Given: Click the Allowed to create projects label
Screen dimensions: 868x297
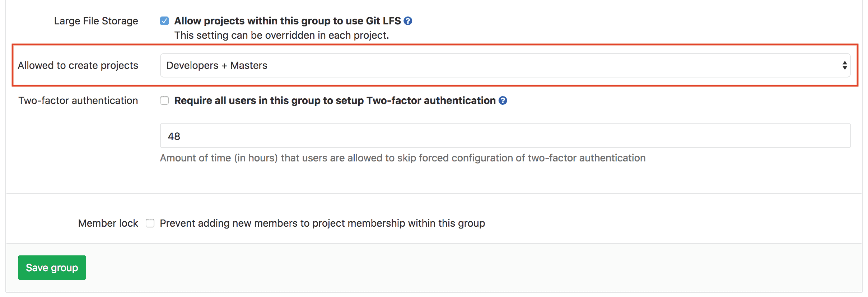Looking at the screenshot, I should [78, 65].
